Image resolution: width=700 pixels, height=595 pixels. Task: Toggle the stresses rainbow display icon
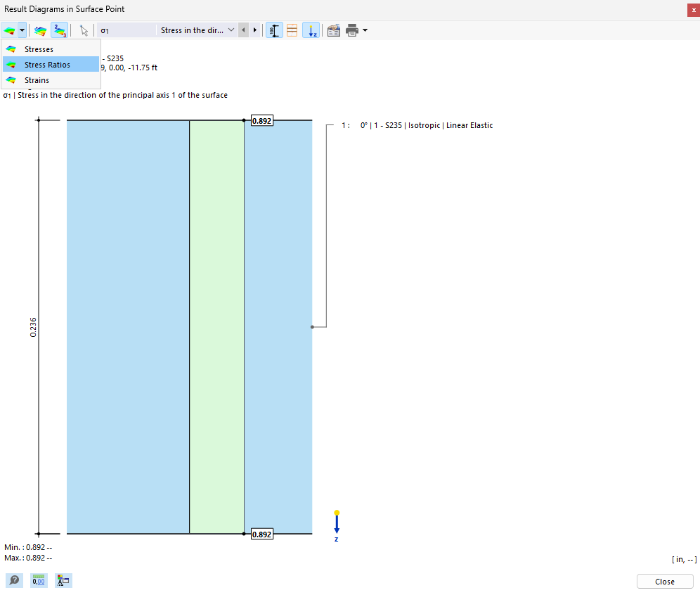pyautogui.click(x=40, y=30)
